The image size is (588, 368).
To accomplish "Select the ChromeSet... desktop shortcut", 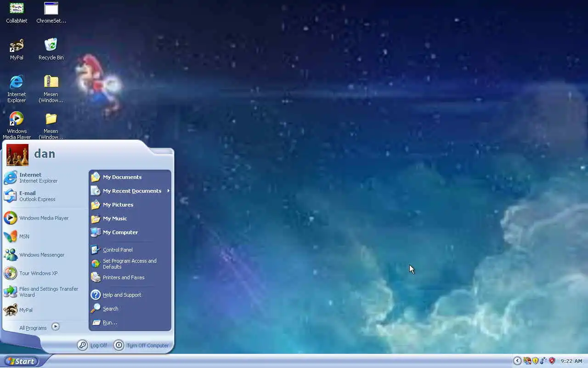I will coord(51,12).
